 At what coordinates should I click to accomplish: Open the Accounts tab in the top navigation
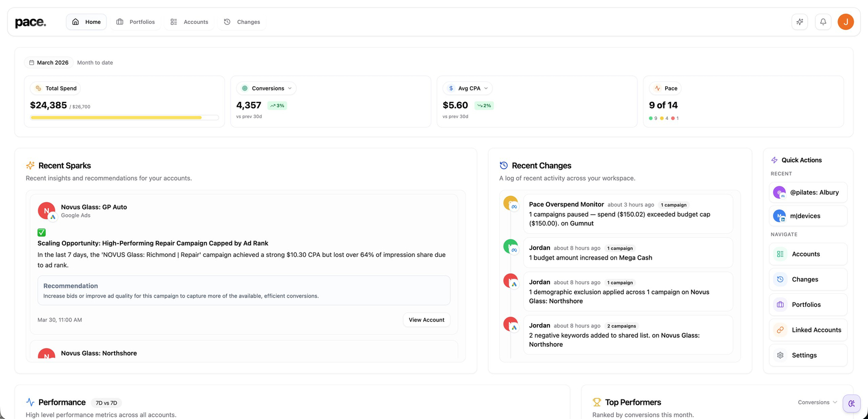pos(189,22)
